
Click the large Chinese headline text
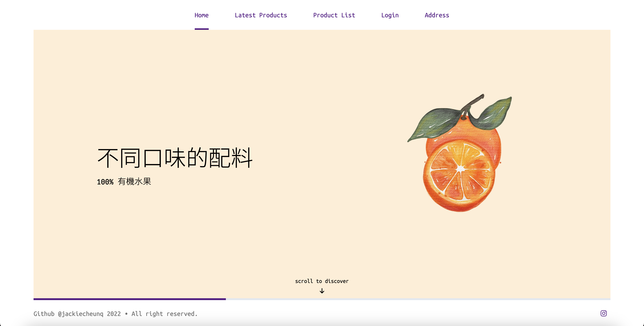tap(175, 158)
